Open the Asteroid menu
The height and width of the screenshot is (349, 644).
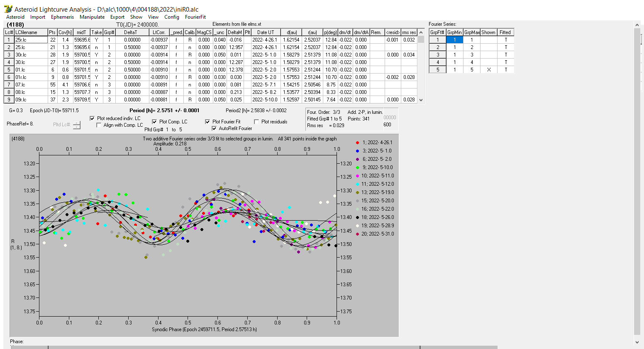click(15, 17)
